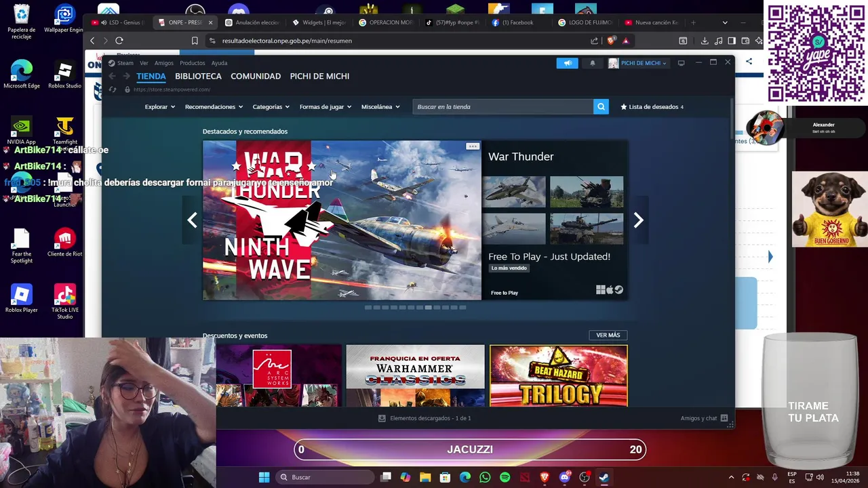Open the Ayuda menu

[219, 63]
